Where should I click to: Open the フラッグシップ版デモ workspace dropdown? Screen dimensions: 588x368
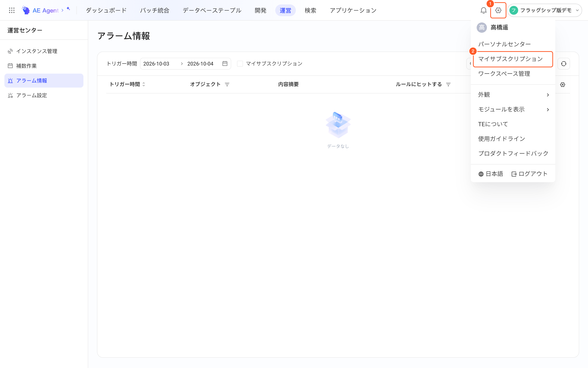click(x=544, y=10)
